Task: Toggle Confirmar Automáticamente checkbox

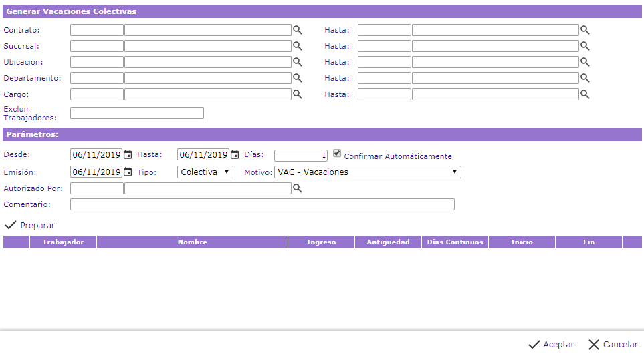Action: (x=337, y=153)
